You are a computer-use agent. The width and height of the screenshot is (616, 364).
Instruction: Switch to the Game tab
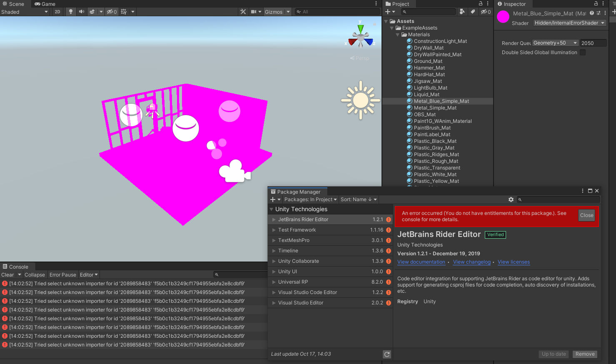45,4
